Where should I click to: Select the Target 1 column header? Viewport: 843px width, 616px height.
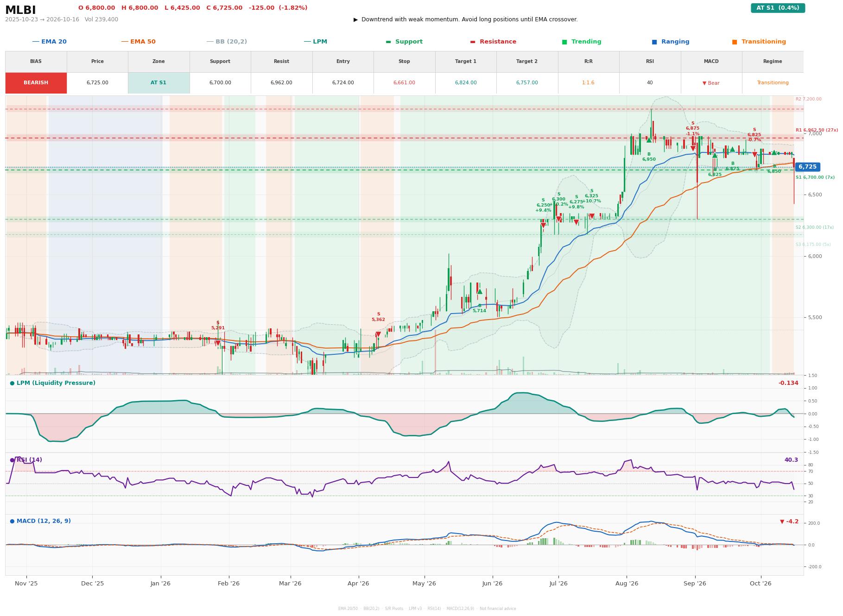coord(466,62)
